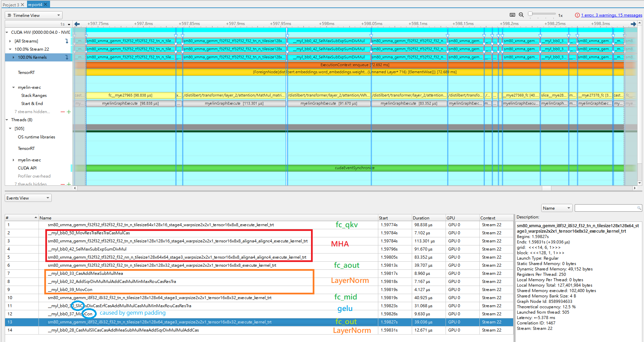Click green plus next to streams hidden

69,112
